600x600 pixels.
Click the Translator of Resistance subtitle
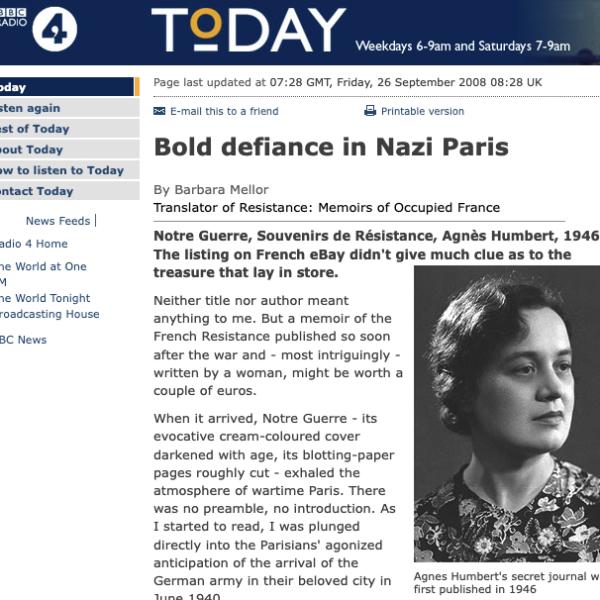327,208
